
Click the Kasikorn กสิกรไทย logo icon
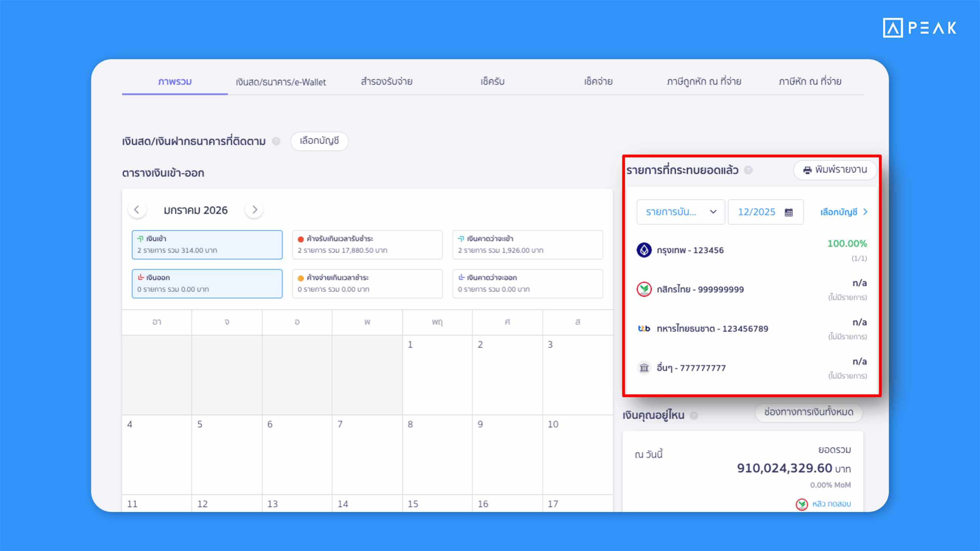tap(644, 289)
